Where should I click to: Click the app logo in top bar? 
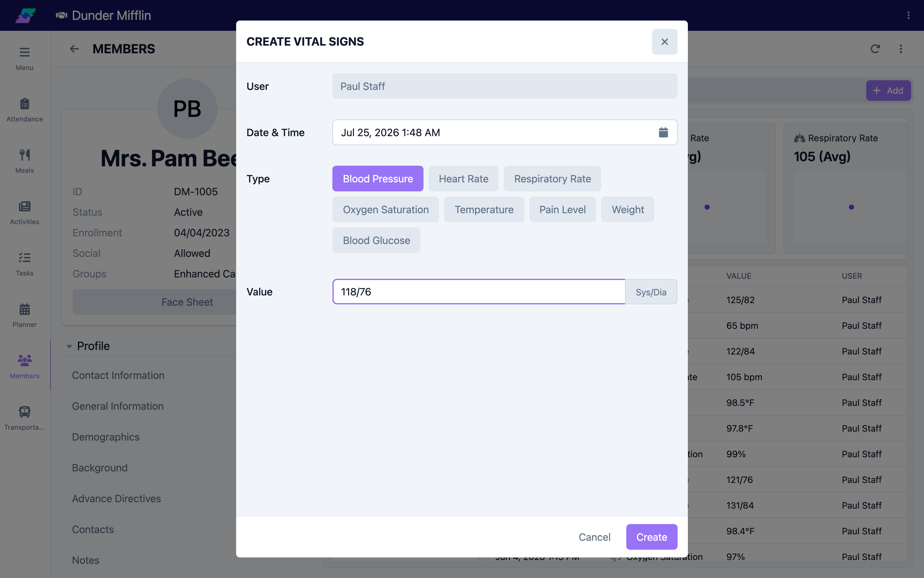26,15
